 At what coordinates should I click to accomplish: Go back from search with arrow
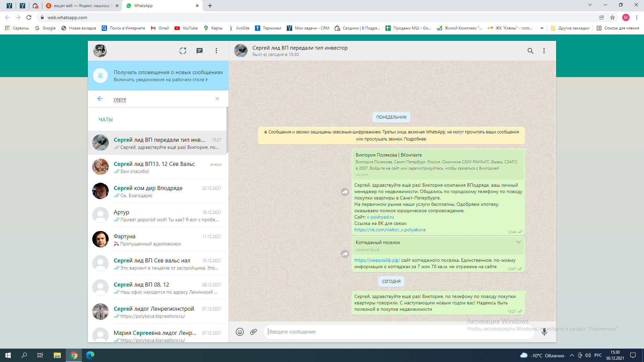(100, 99)
